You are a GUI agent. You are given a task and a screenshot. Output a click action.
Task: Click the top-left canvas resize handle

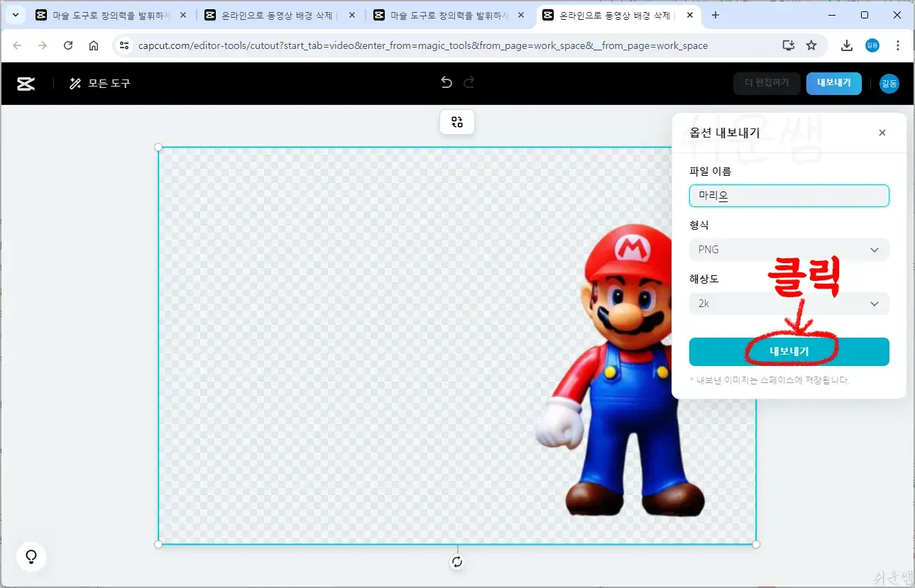click(x=158, y=148)
